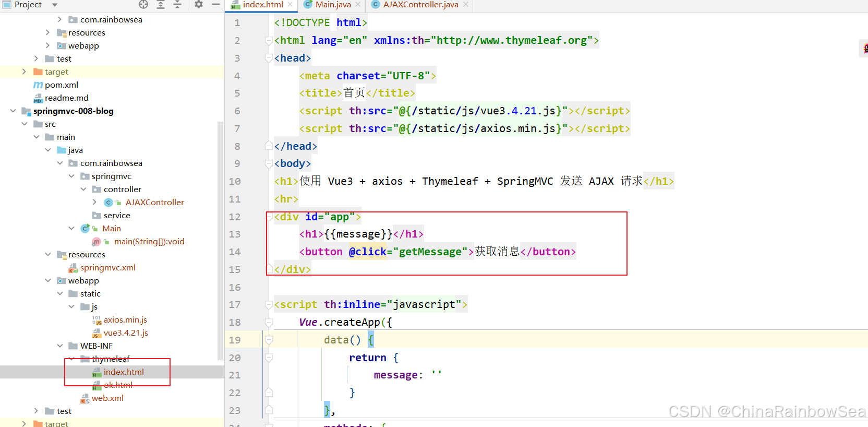Click the Main.java tab class icon
Image resolution: width=868 pixels, height=427 pixels.
pos(308,5)
